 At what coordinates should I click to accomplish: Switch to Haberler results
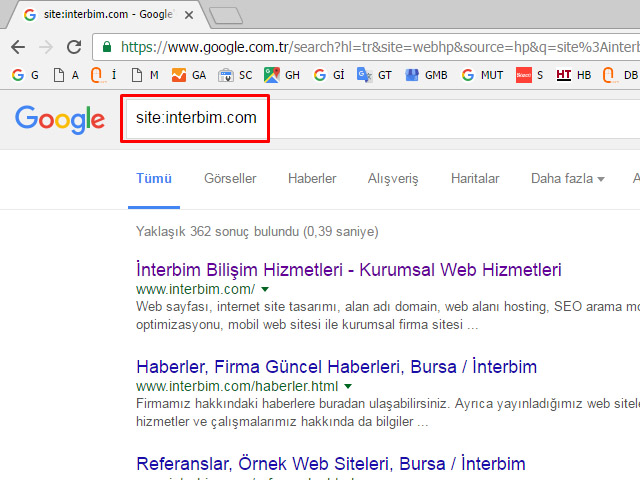coord(312,179)
